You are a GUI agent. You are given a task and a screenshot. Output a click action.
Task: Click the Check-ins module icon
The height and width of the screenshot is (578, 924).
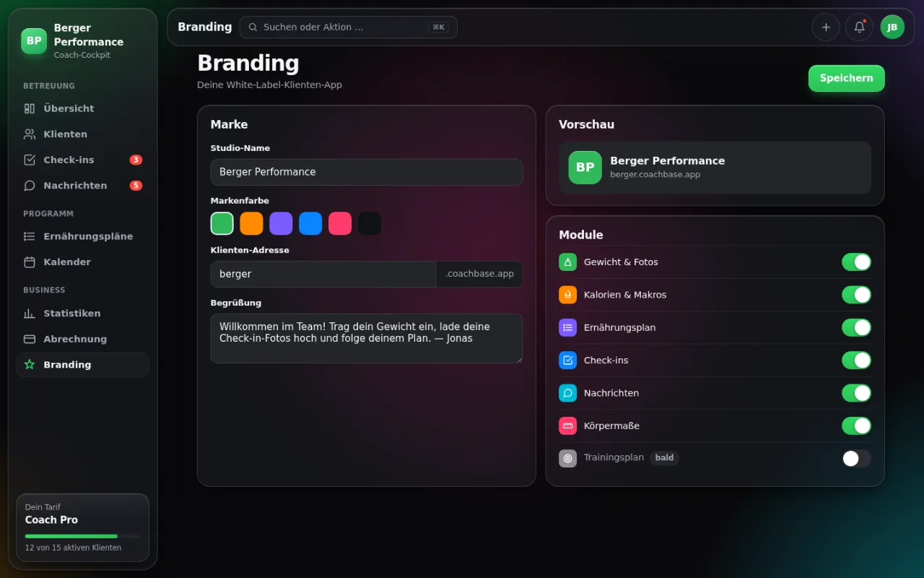click(567, 361)
